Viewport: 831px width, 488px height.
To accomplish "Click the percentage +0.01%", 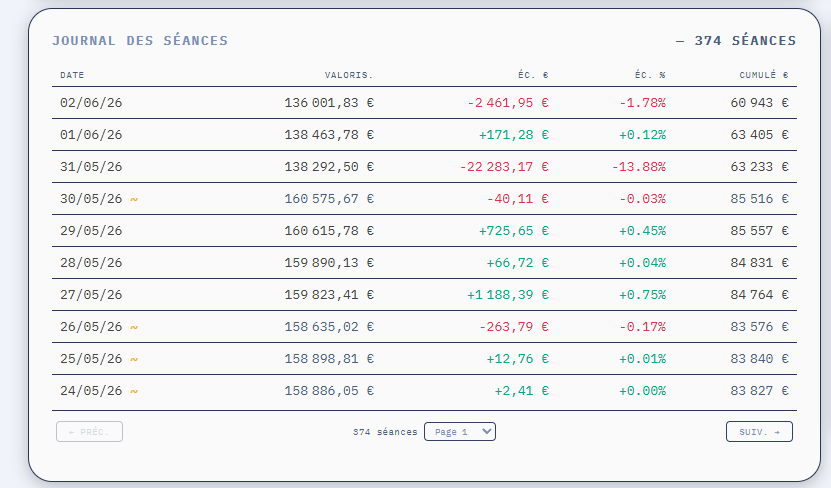I will point(642,359).
